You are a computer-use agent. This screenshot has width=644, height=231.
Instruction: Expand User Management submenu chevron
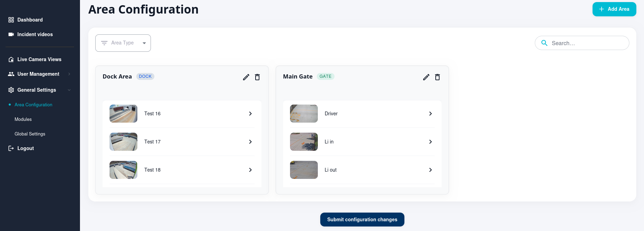click(x=69, y=74)
